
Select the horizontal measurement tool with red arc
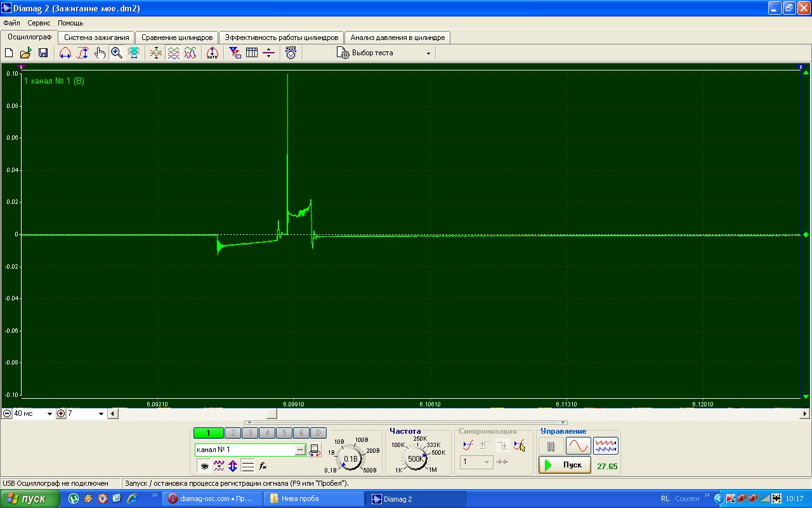tap(65, 53)
